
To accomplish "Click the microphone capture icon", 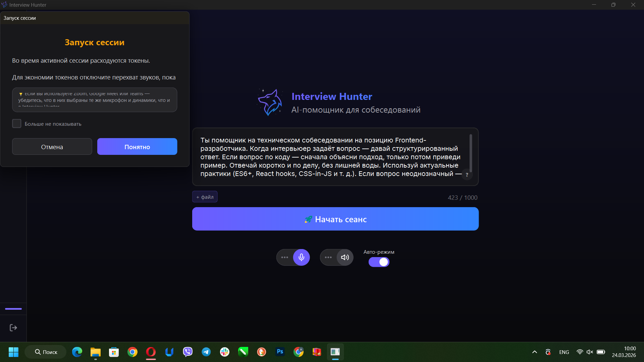I will 301,257.
